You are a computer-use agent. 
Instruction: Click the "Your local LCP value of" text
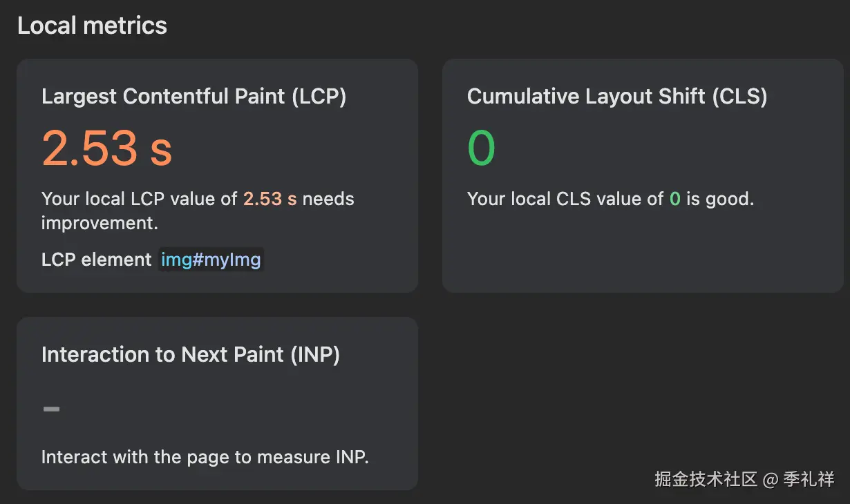139,200
